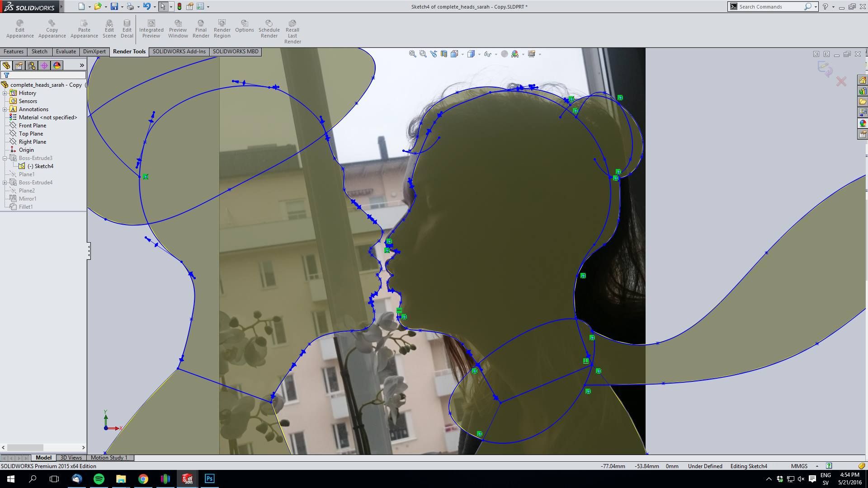Screen dimensions: 868x488
Task: Expand the History tree node
Action: [x=5, y=93]
